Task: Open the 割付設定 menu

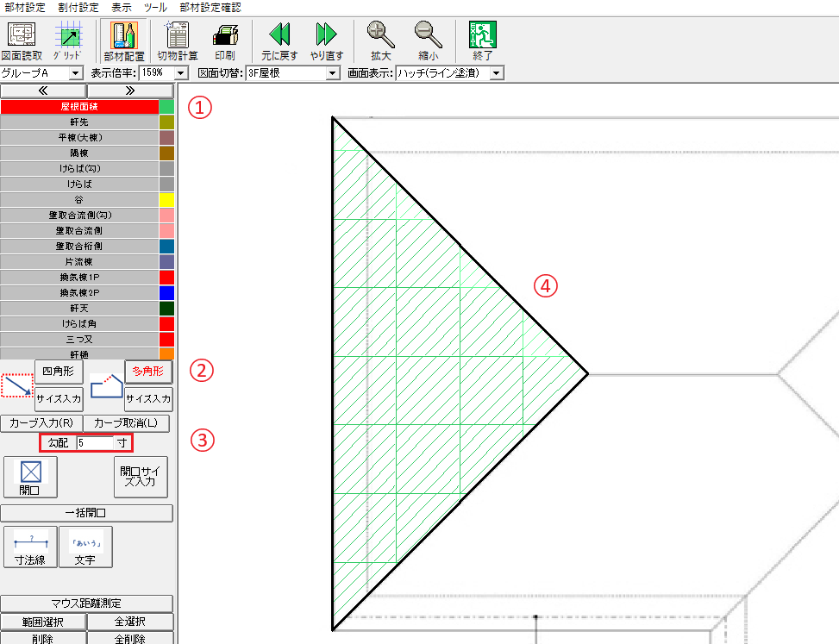Action: pos(78,7)
